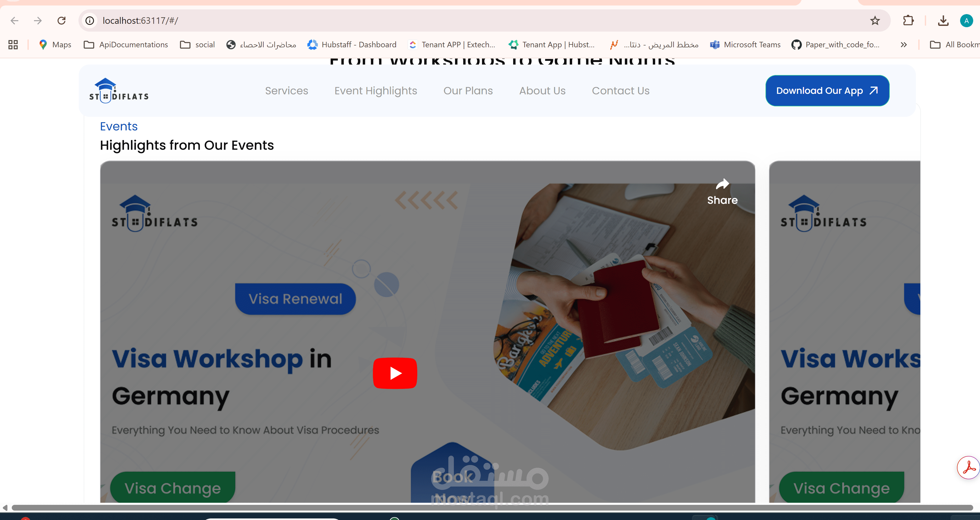The width and height of the screenshot is (980, 520).
Task: Open the browser downloads icon
Action: (943, 21)
